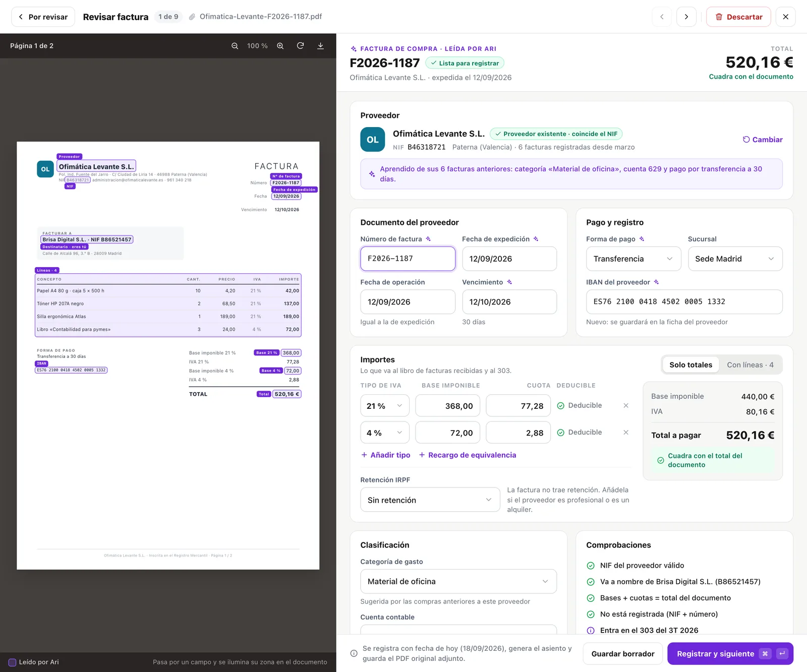Image resolution: width=807 pixels, height=672 pixels.
Task: Edit the 2,88 cuota field
Action: [x=519, y=433]
